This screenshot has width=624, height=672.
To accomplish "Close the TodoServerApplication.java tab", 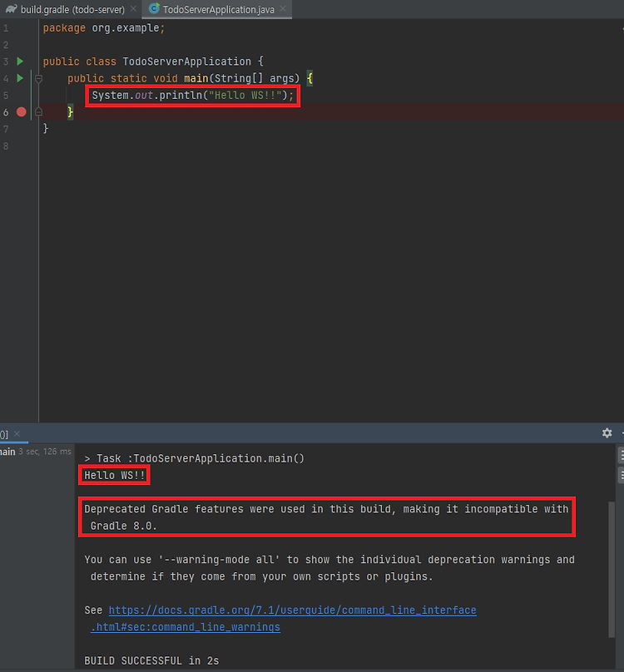I will 283,8.
